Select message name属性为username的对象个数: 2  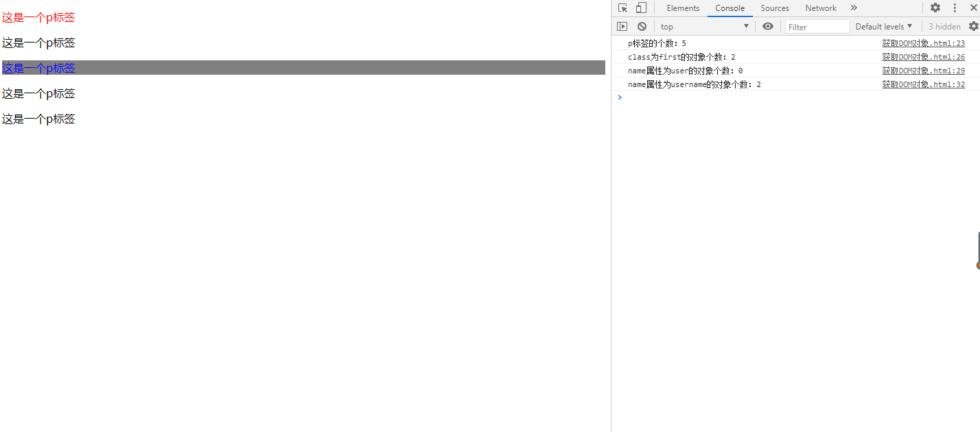click(x=695, y=84)
